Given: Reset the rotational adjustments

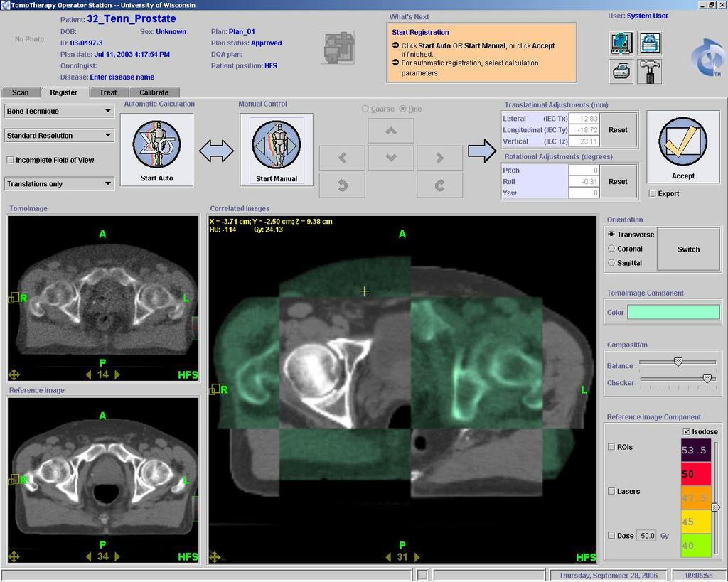Looking at the screenshot, I should point(618,181).
